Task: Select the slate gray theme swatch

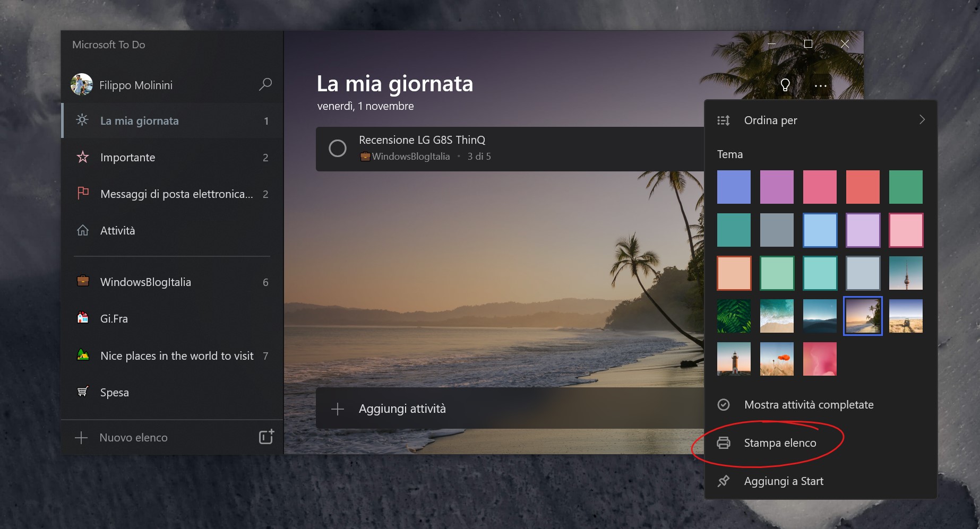Action: pos(777,230)
